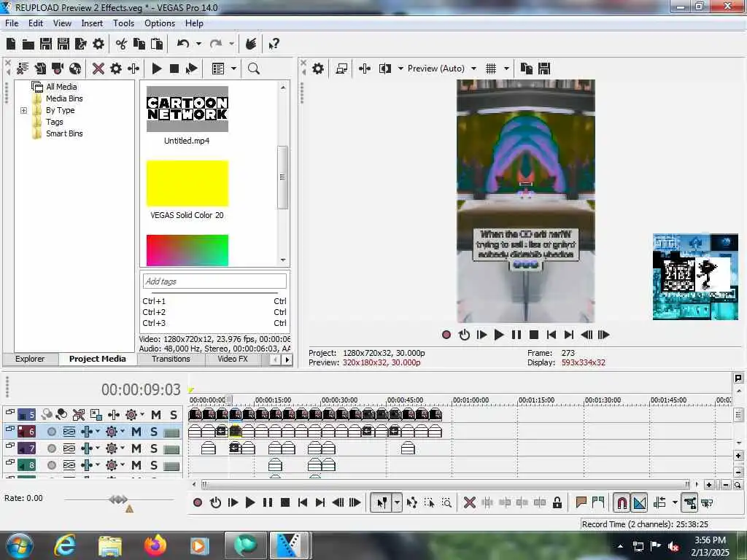Solo track 8
Screen dimensions: 747x560
click(153, 465)
